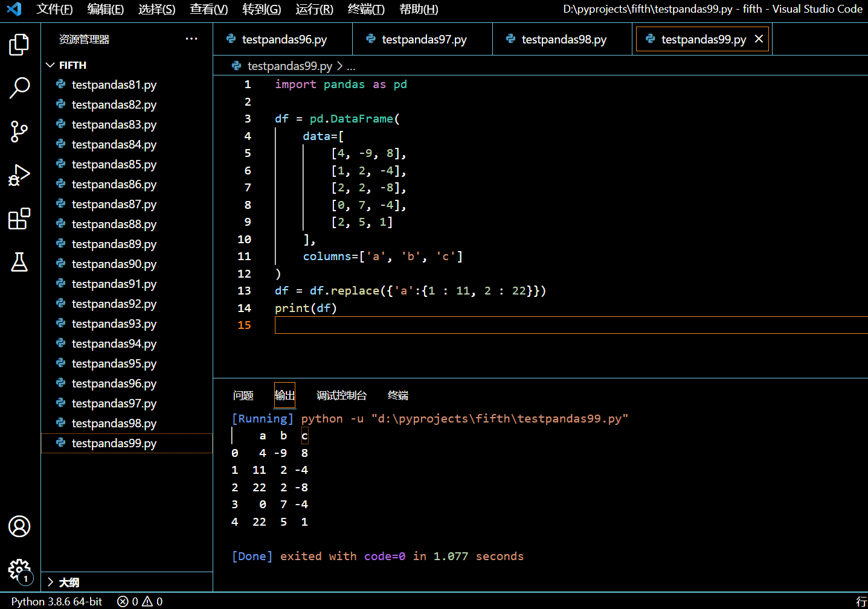Open testpandas84.py in explorer
Image resolution: width=868 pixels, height=609 pixels.
click(x=127, y=144)
